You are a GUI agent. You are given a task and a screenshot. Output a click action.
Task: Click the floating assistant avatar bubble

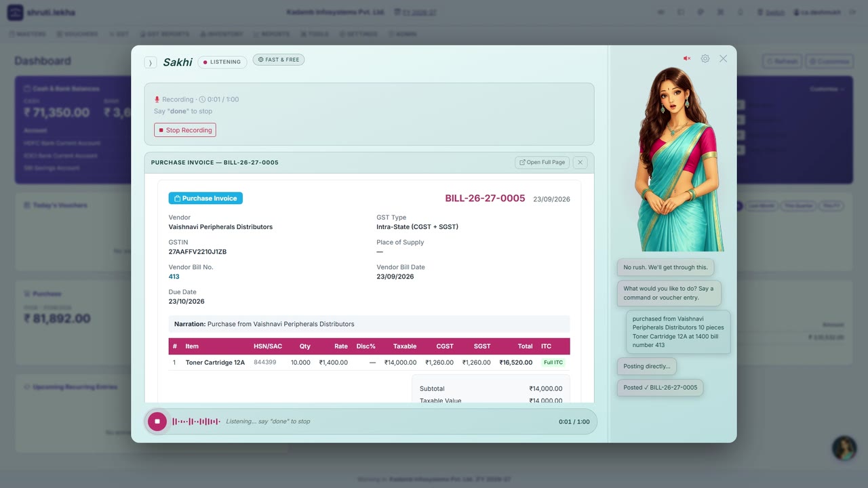tap(844, 448)
